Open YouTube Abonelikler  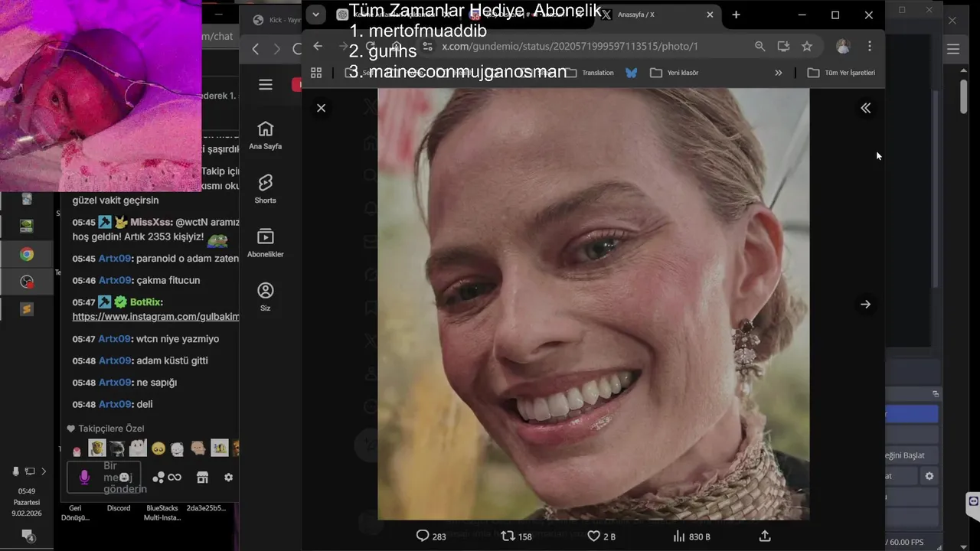(x=266, y=243)
